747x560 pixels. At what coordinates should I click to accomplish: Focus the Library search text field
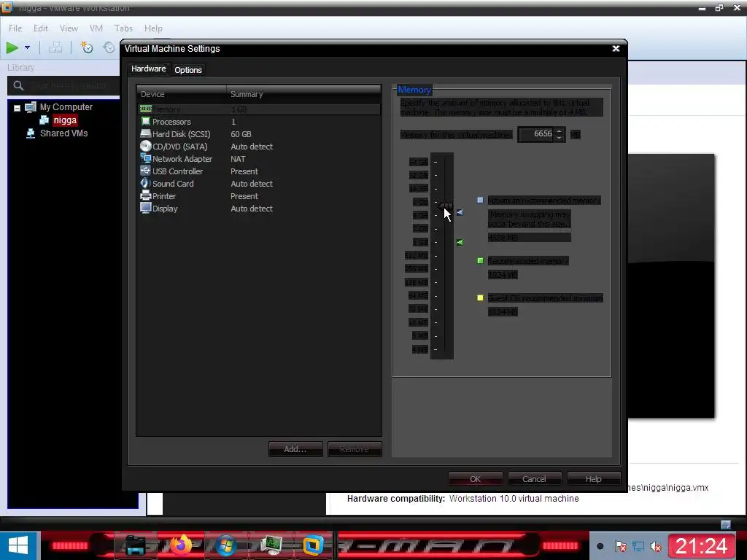tap(71, 86)
